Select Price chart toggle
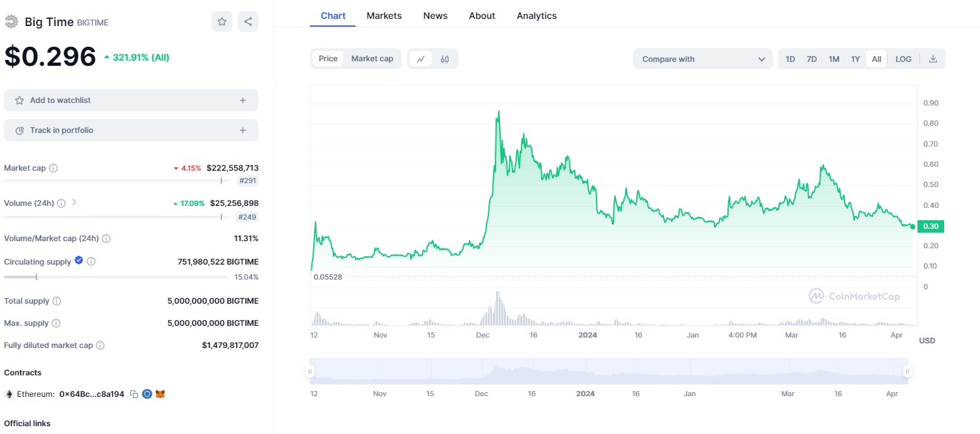This screenshot has width=980, height=434. [328, 59]
